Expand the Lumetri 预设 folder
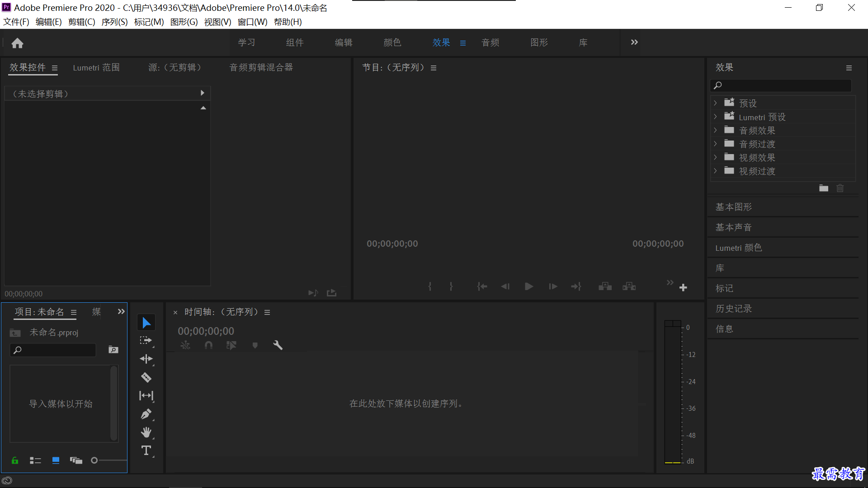The height and width of the screenshot is (488, 868). click(x=715, y=117)
